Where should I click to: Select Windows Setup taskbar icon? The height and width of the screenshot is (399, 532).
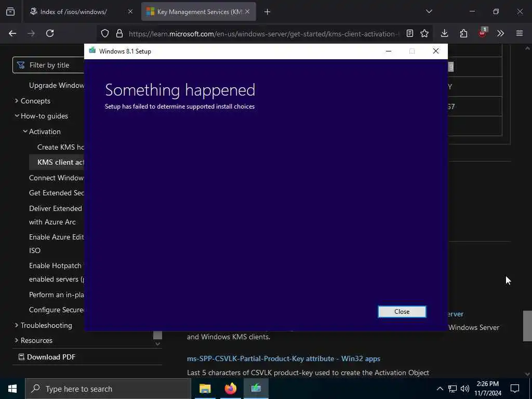click(x=256, y=389)
